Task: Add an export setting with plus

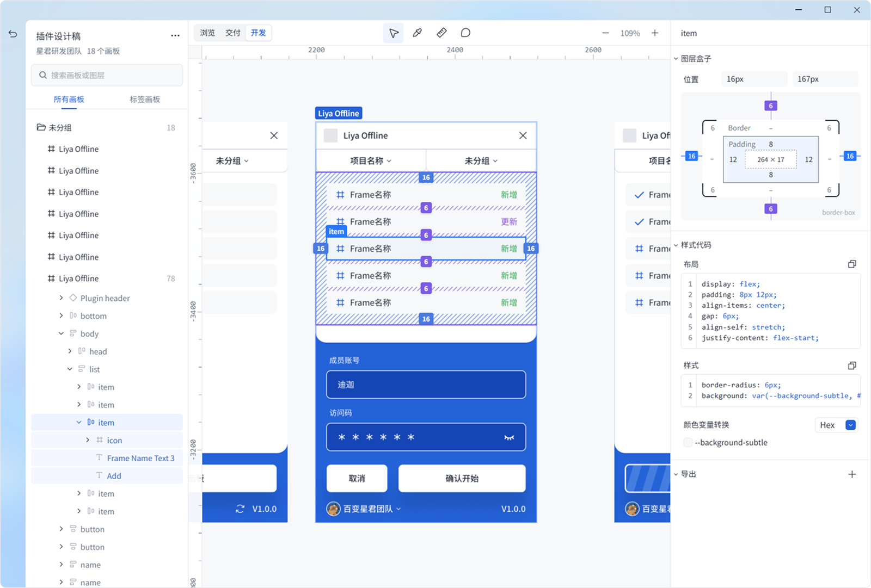Action: 852,474
